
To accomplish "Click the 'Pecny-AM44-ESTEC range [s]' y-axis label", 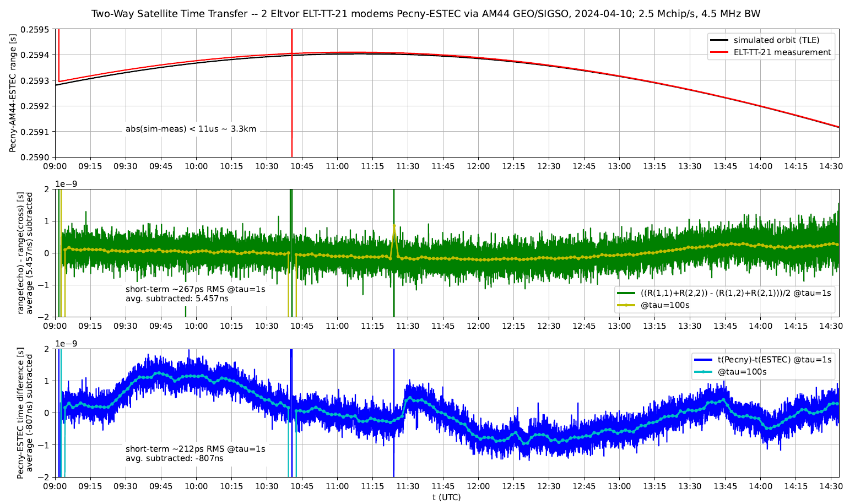I will click(x=13, y=92).
